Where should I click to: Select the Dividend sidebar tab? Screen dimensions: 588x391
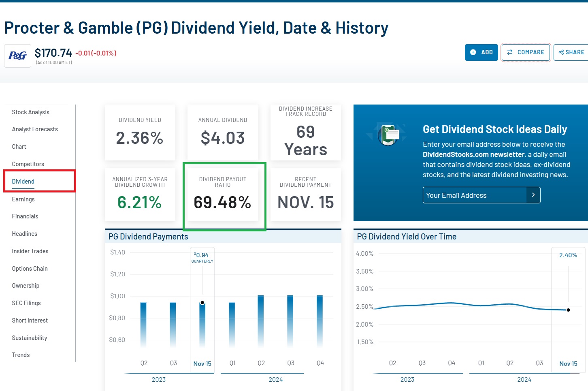(x=23, y=182)
